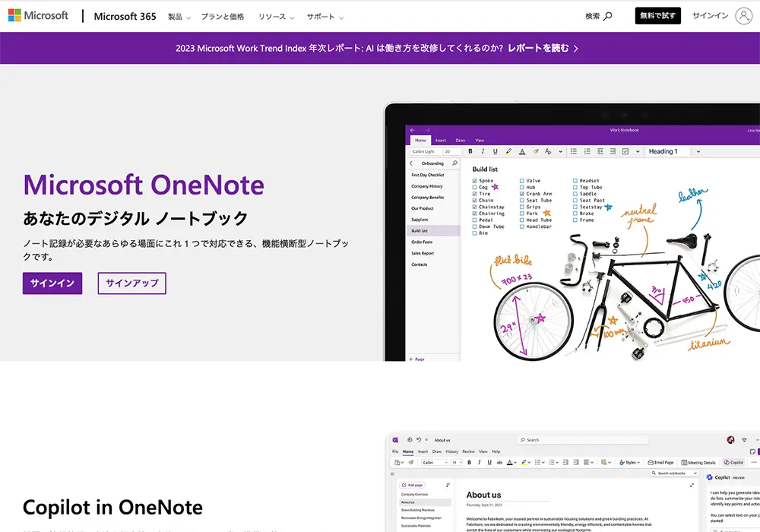Click the numbered list icon in tablet OneNote ribbon
The height and width of the screenshot is (532, 760).
[x=587, y=151]
